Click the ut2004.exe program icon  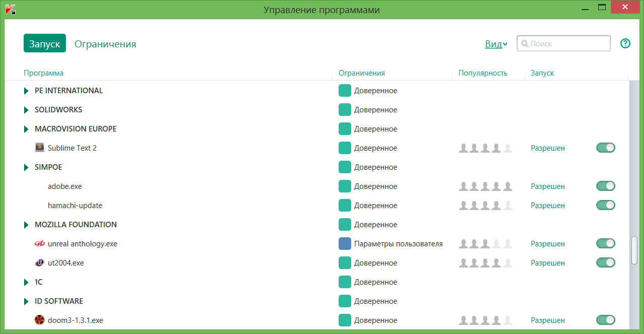coord(40,262)
